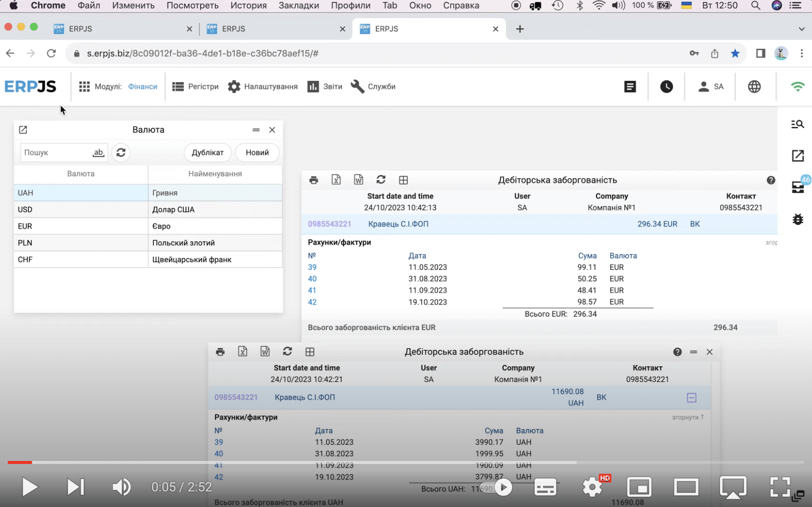Click the open-in-new-window icon in right sidebar

tap(798, 156)
